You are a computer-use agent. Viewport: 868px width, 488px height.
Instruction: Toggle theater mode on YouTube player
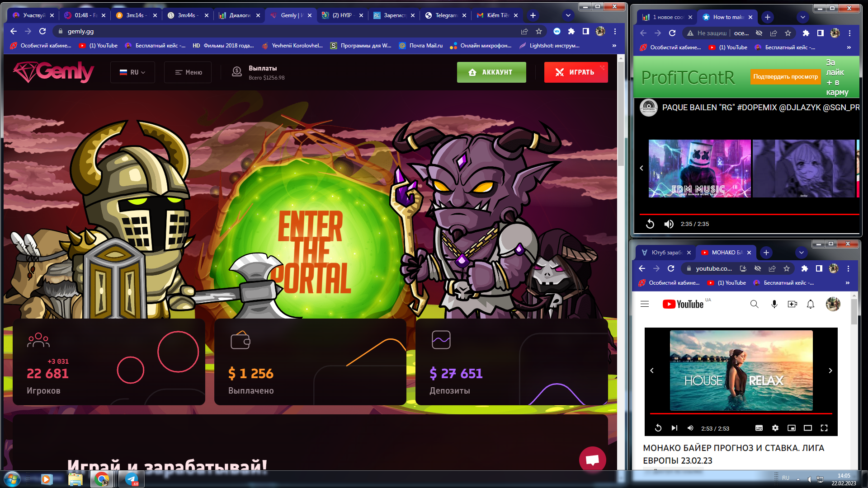tap(807, 428)
